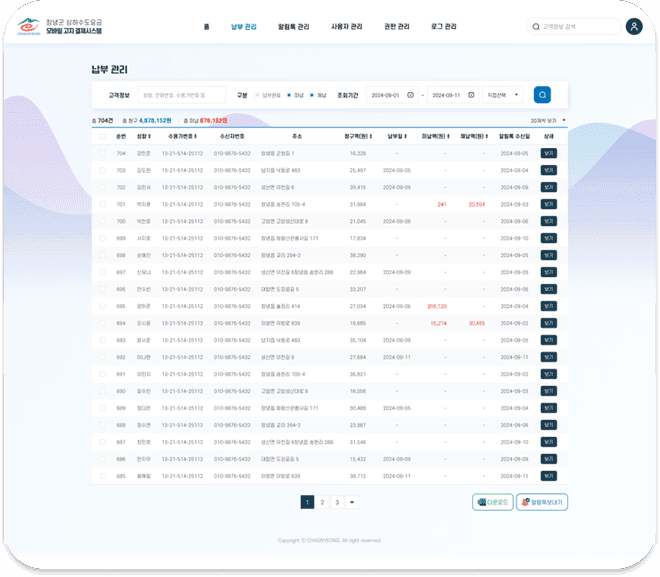Click the 고객정보 search input field
This screenshot has height=577, width=660.
(182, 95)
